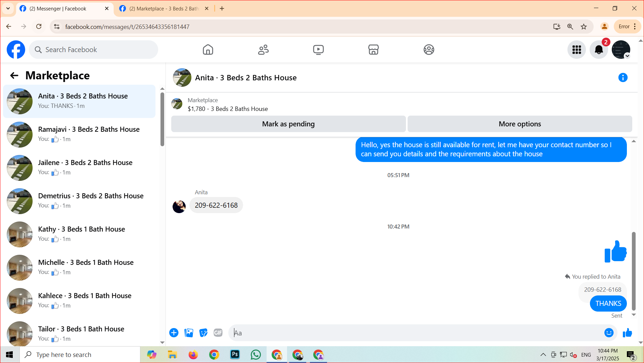Viewport: 644px width, 363px height.
Task: View site information icon in address bar
Action: (x=57, y=27)
